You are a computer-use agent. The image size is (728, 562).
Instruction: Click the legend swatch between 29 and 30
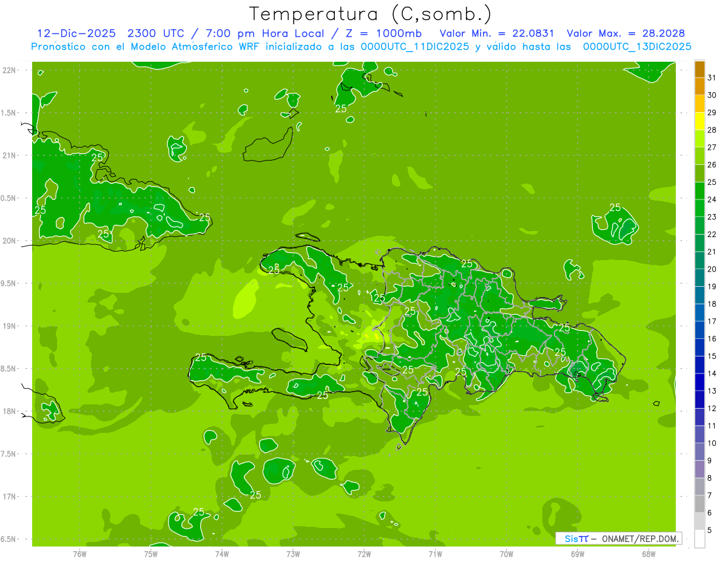[x=699, y=104]
